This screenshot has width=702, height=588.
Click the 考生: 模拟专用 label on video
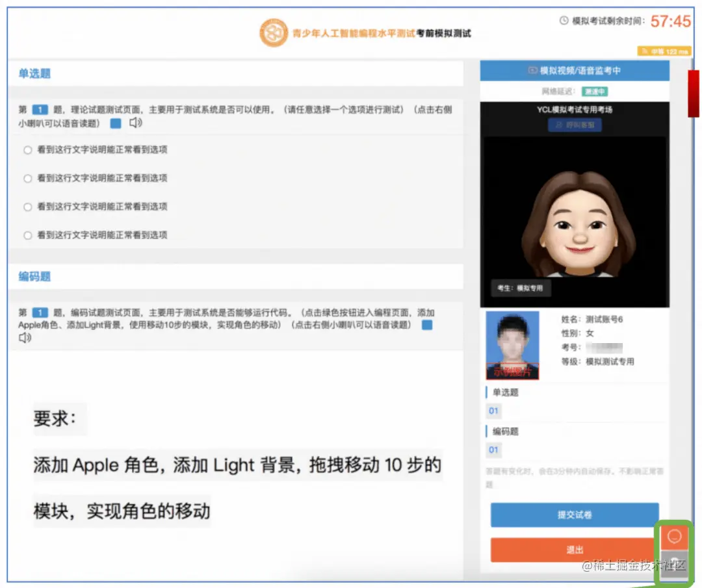[520, 288]
